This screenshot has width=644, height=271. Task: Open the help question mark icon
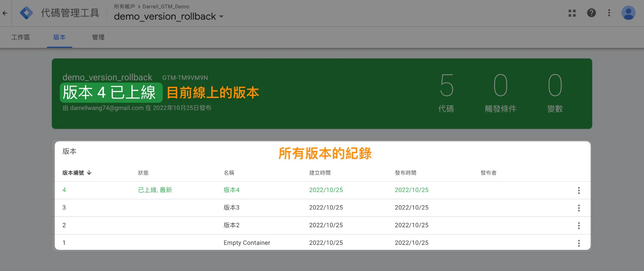point(592,13)
